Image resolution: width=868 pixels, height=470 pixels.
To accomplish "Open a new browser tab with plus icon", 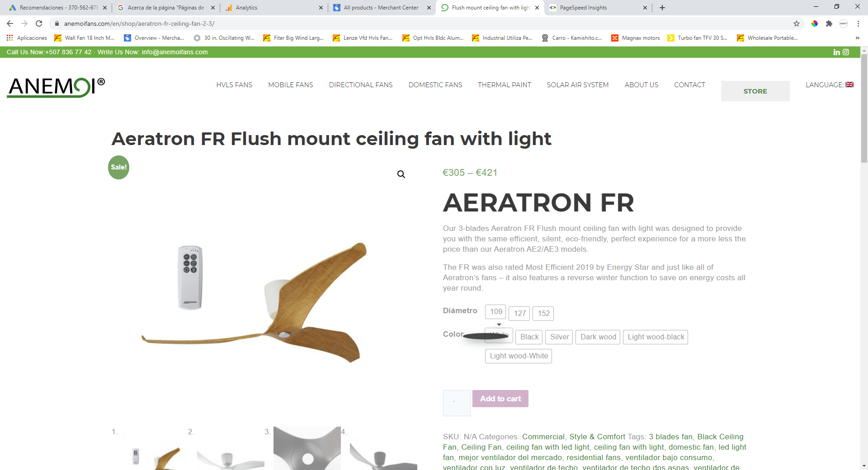I will [x=662, y=8].
